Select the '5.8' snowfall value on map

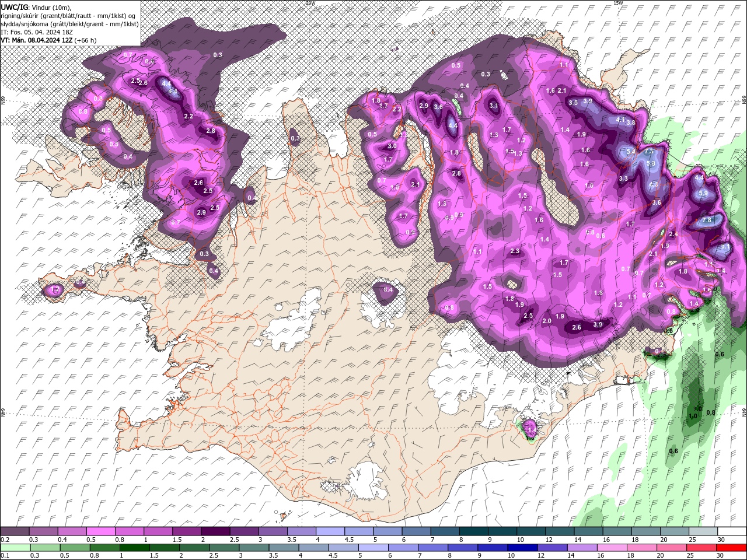coord(652,164)
